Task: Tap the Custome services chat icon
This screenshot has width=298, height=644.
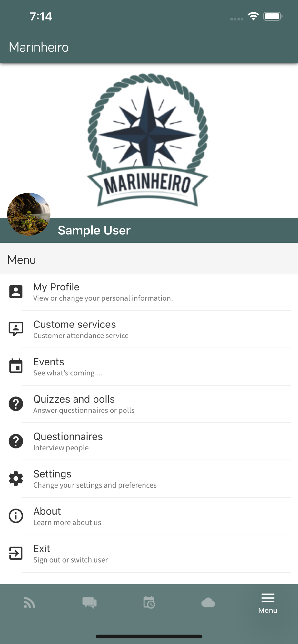Action: click(16, 329)
